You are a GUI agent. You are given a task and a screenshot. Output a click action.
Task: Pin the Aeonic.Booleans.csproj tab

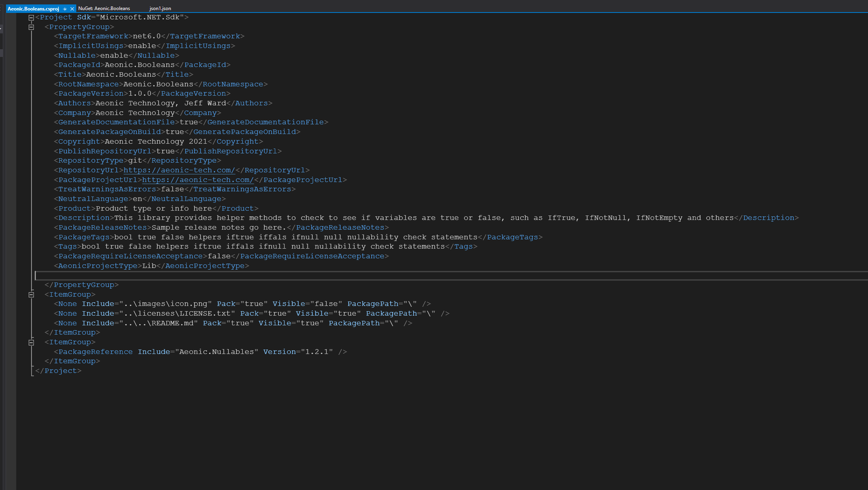(x=65, y=8)
